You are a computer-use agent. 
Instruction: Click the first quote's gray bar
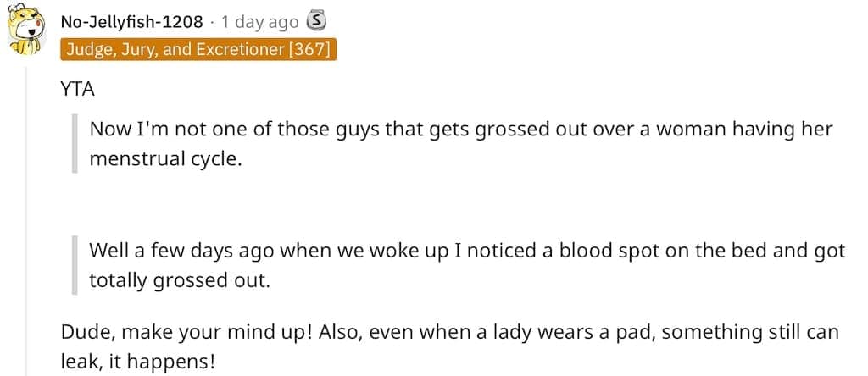tap(75, 144)
